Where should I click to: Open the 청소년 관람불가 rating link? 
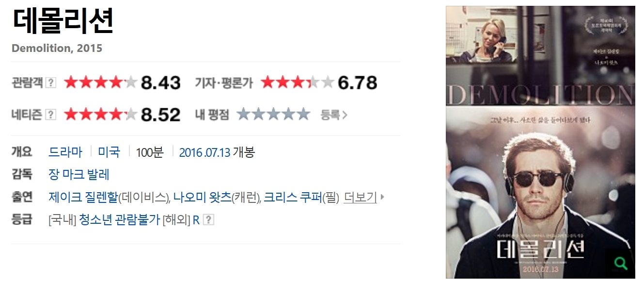pyautogui.click(x=119, y=220)
